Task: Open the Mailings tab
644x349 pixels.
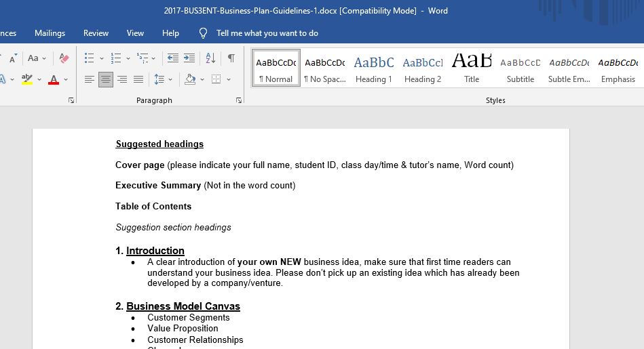Action: (x=50, y=33)
